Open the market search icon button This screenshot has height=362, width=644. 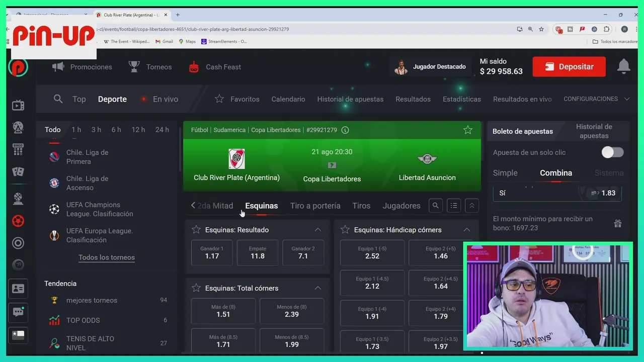coord(436,206)
